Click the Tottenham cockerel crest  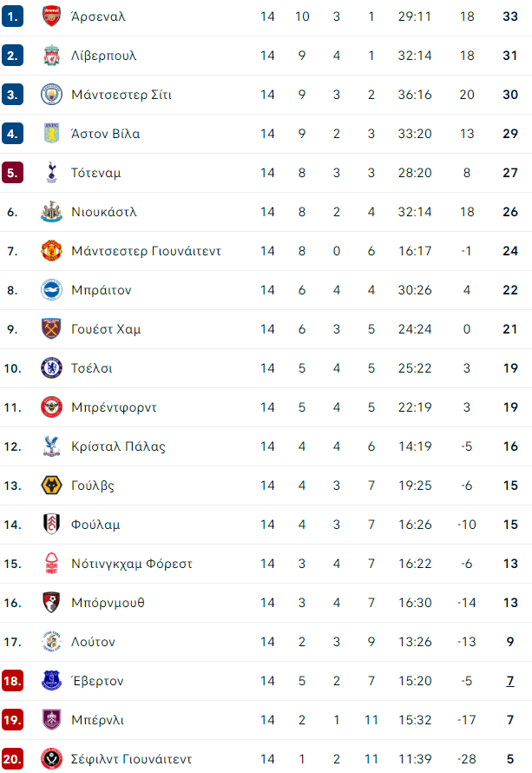51,173
